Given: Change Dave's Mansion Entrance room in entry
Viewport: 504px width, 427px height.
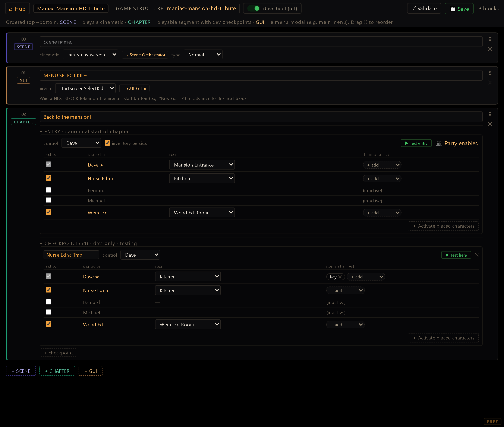Looking at the screenshot, I should click(202, 165).
